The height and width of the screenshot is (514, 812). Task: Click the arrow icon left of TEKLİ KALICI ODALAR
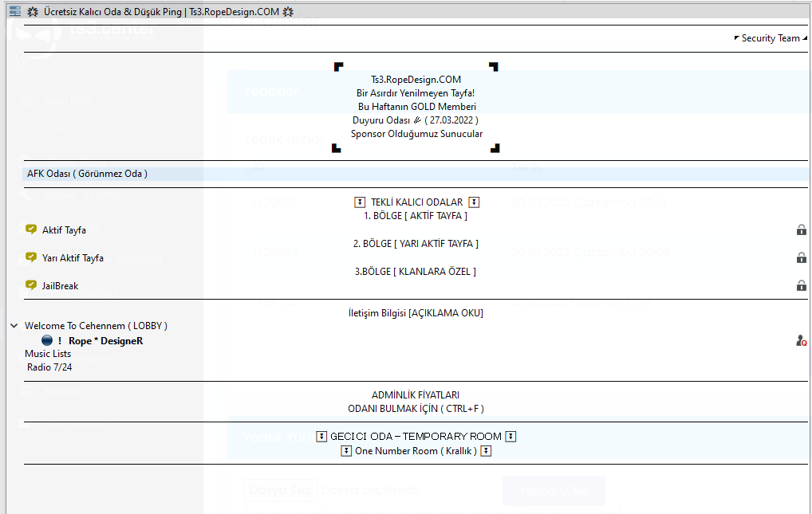(x=360, y=202)
